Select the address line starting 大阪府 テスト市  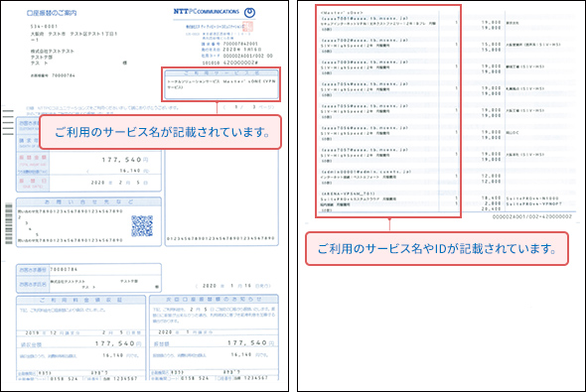pos(74,34)
